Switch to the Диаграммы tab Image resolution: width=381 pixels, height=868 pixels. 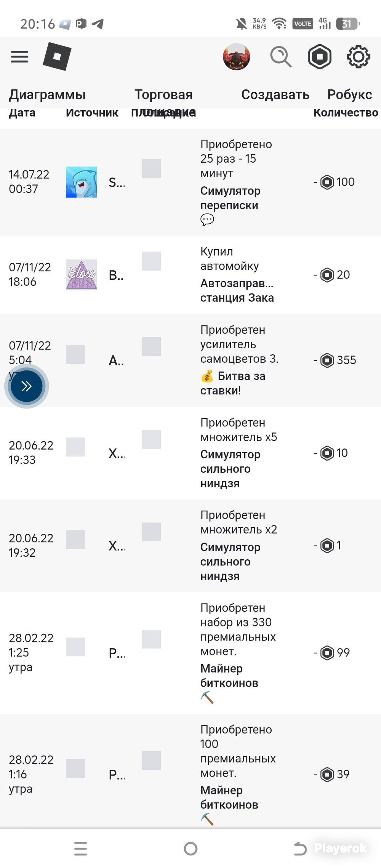(47, 94)
